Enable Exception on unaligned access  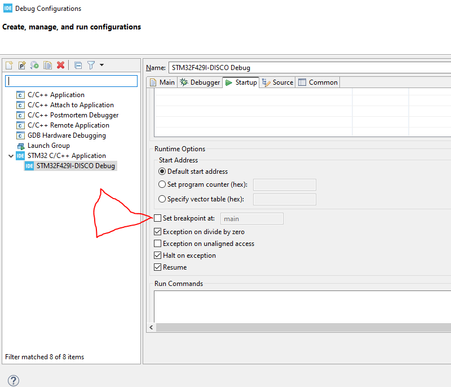(157, 244)
